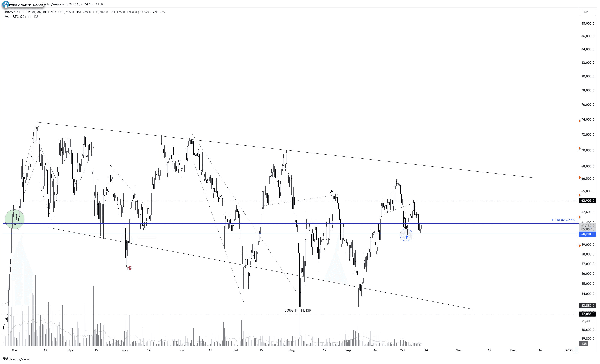
Task: Click the Apr date on time axis
Action: point(71,350)
